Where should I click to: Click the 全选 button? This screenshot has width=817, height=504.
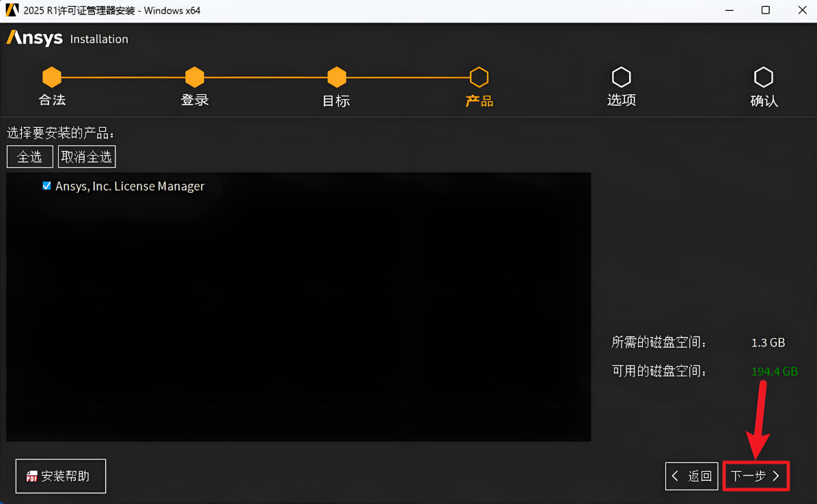[29, 156]
